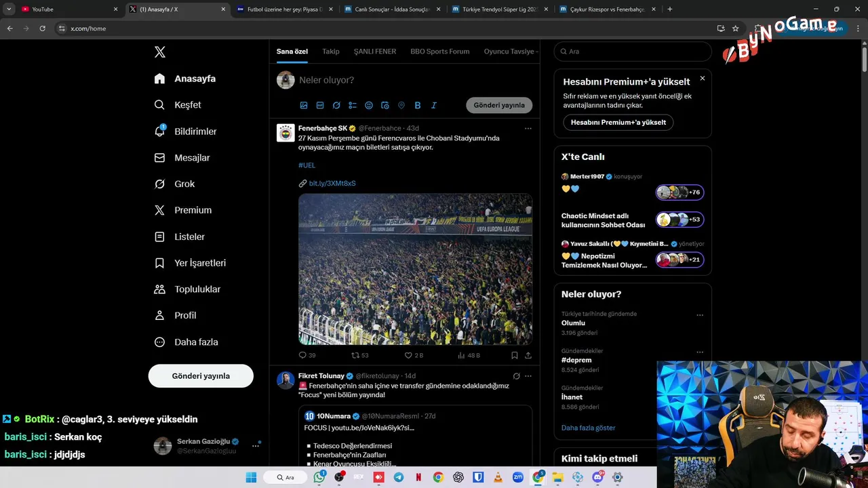This screenshot has width=868, height=488.
Task: Open the #deprem trending topic
Action: pos(576,361)
